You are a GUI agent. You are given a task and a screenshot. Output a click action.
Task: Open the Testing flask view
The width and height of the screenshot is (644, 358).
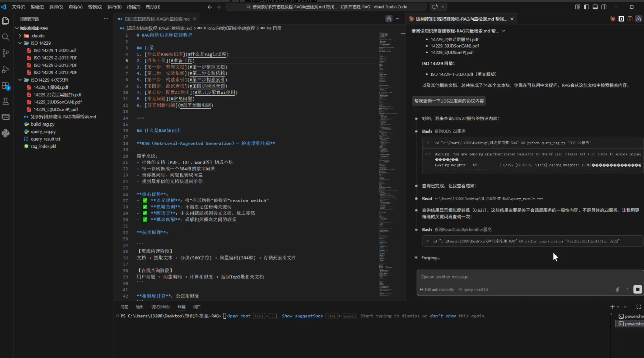6,101
